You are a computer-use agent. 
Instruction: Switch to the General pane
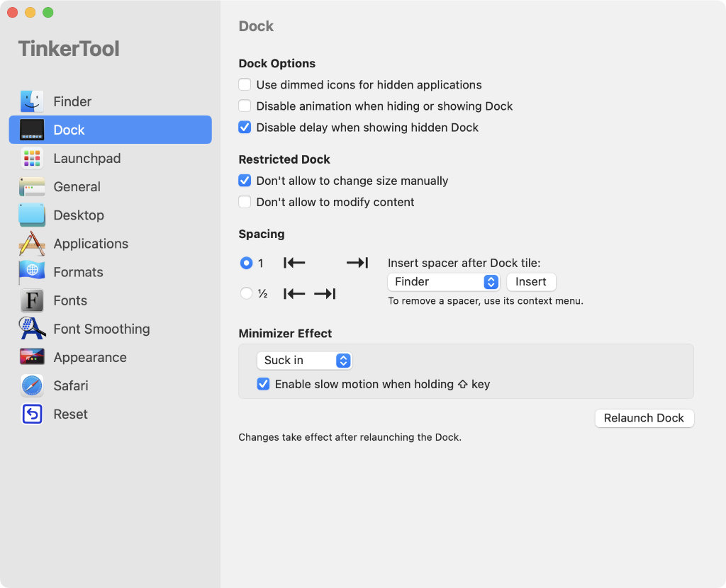point(77,187)
